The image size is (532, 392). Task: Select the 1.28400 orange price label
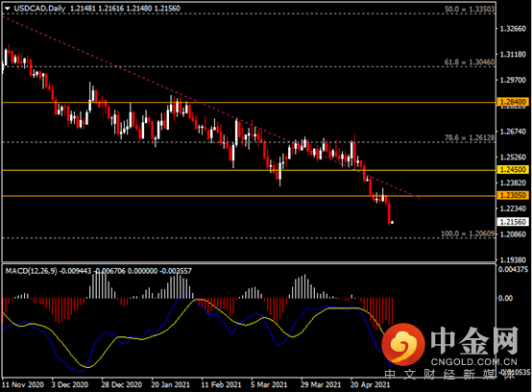tap(513, 102)
